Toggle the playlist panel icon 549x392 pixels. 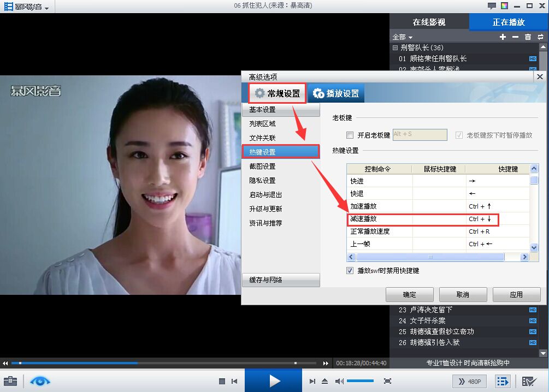502,381
